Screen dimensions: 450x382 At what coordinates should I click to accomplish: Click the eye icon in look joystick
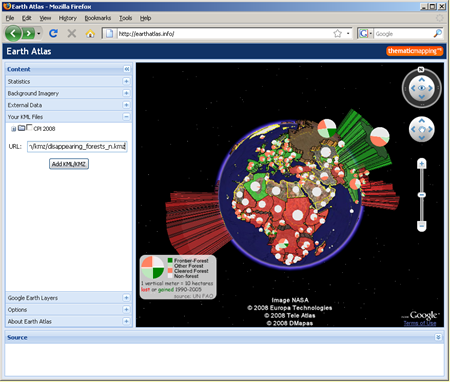coord(422,88)
